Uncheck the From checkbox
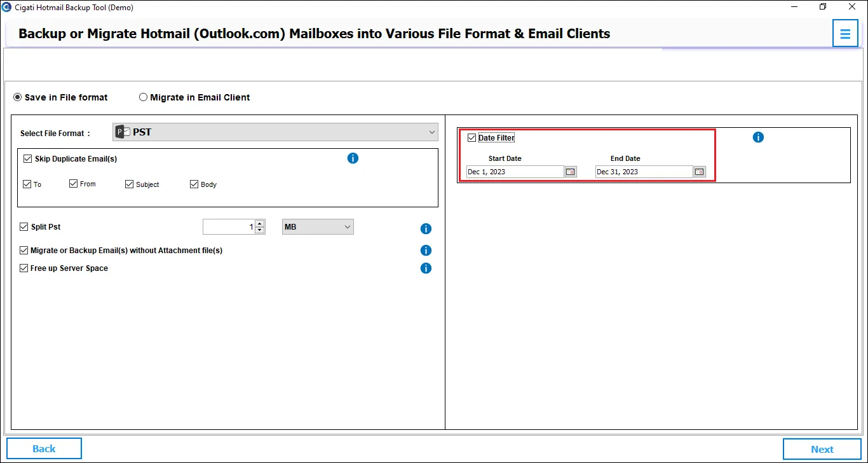The width and height of the screenshot is (868, 463). 73,184
